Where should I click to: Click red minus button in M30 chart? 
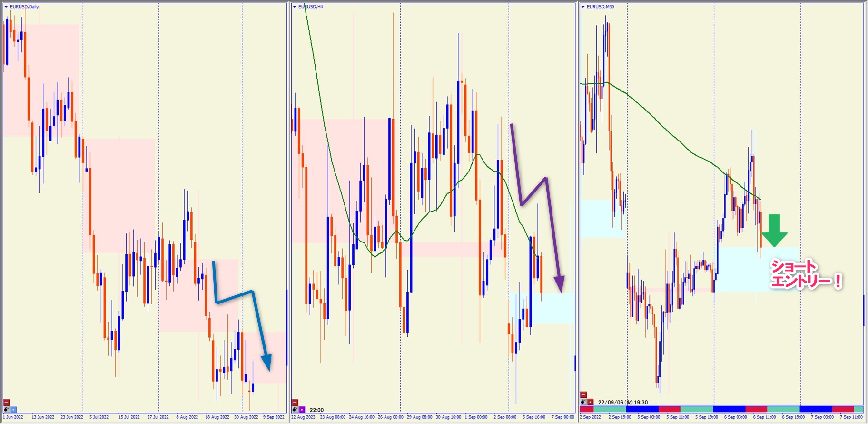click(x=583, y=395)
